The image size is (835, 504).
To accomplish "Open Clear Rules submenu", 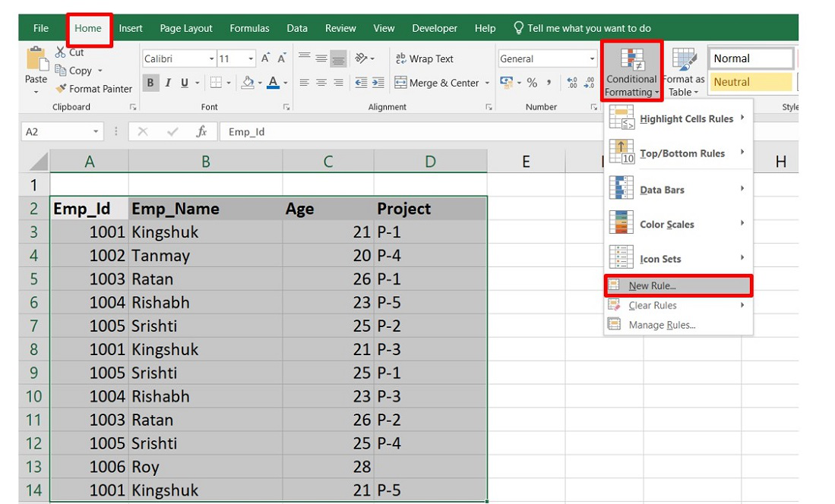I will 678,305.
